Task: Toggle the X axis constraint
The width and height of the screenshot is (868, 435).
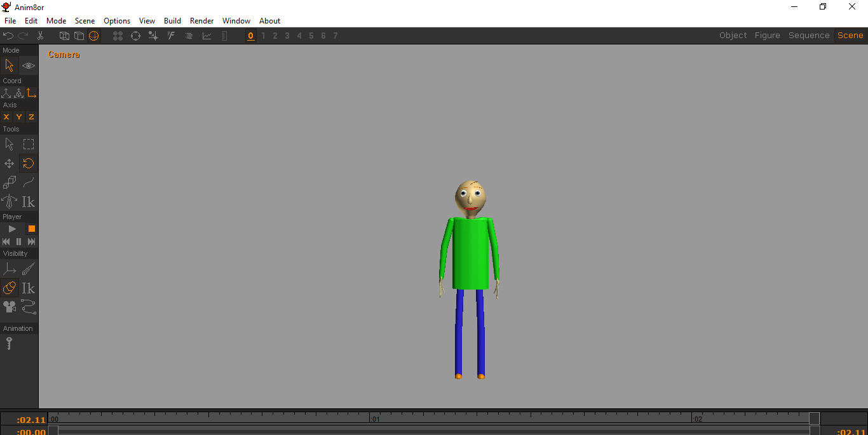Action: (6, 117)
